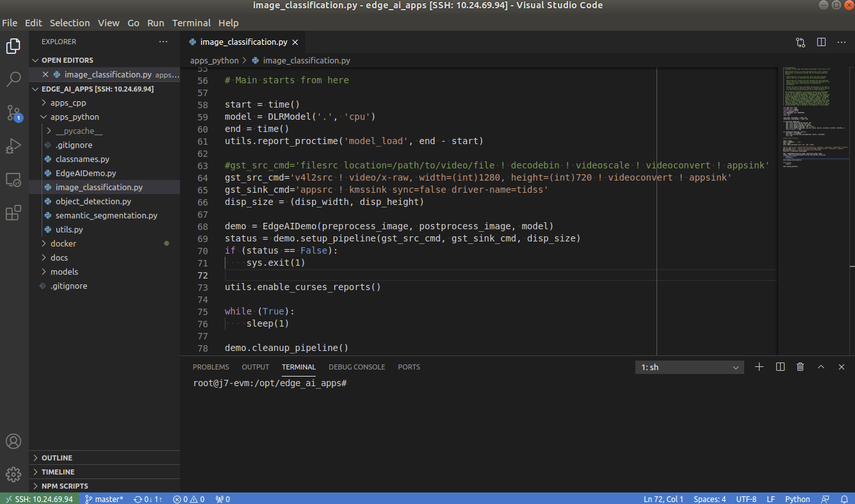Change indentation via Spaces: 4
The image size is (855, 504).
710,499
